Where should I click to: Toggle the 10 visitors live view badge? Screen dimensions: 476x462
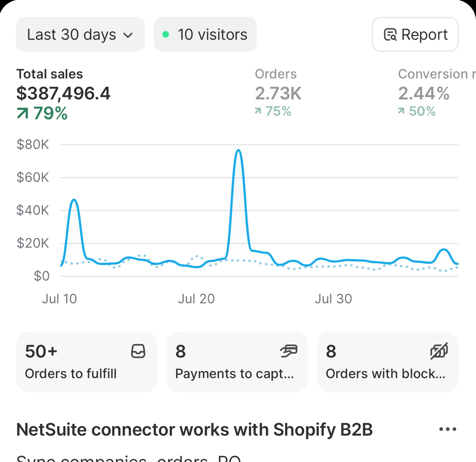pos(205,34)
